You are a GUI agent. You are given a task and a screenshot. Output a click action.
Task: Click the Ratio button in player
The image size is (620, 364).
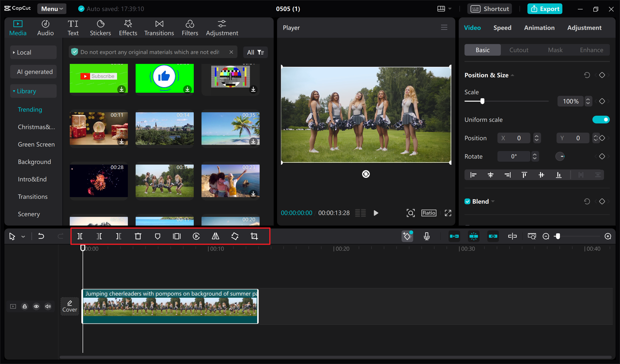coord(429,213)
